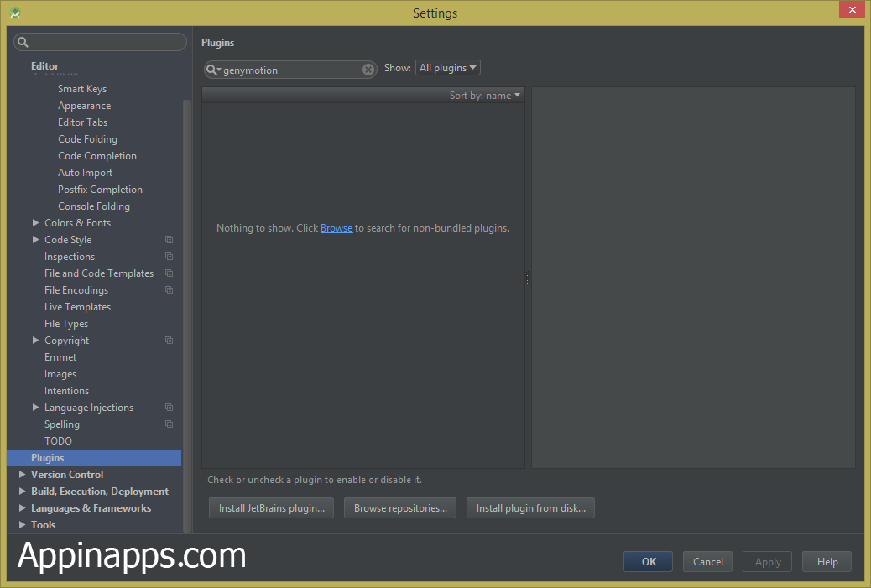Select the Editor settings category
Image resolution: width=871 pixels, height=588 pixels.
(45, 66)
